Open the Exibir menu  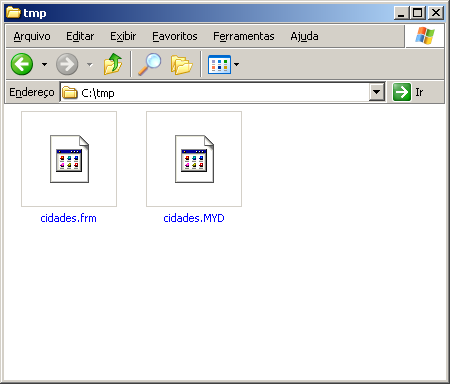tap(123, 36)
